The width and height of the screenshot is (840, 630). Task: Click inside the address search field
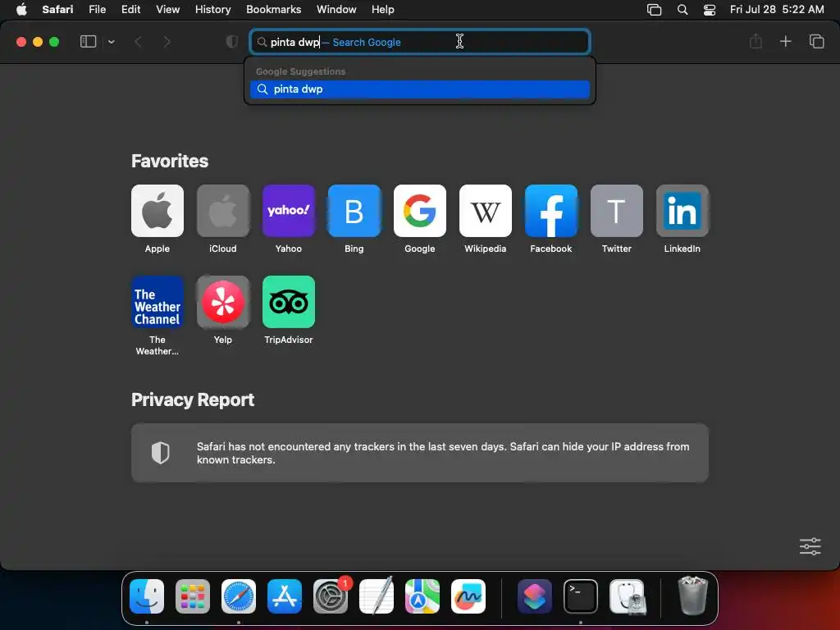point(419,42)
